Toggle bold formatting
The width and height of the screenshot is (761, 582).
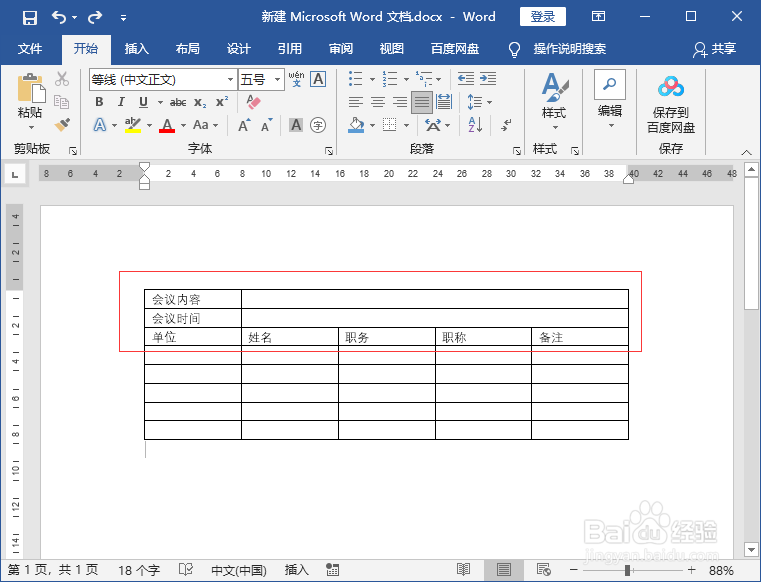click(x=99, y=102)
